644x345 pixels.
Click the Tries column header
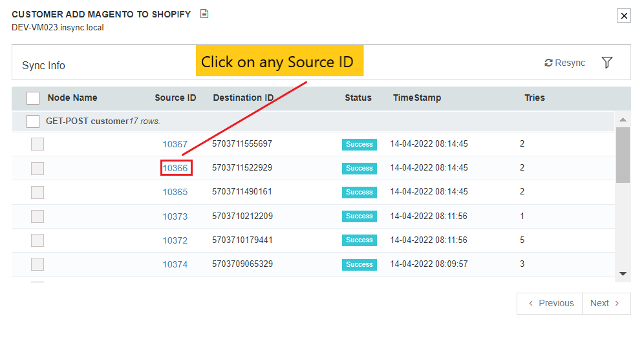pyautogui.click(x=534, y=98)
